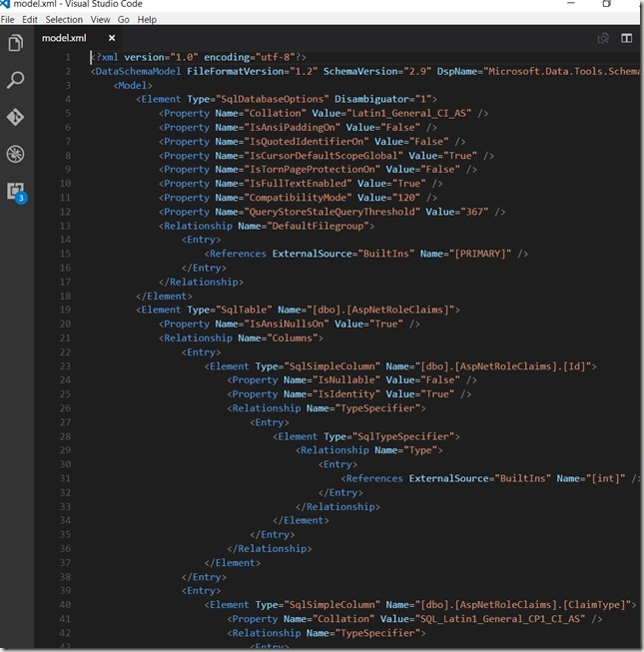This screenshot has width=644, height=652.
Task: Click "SqlDatabaseOptions" on line 4
Action: (x=272, y=99)
